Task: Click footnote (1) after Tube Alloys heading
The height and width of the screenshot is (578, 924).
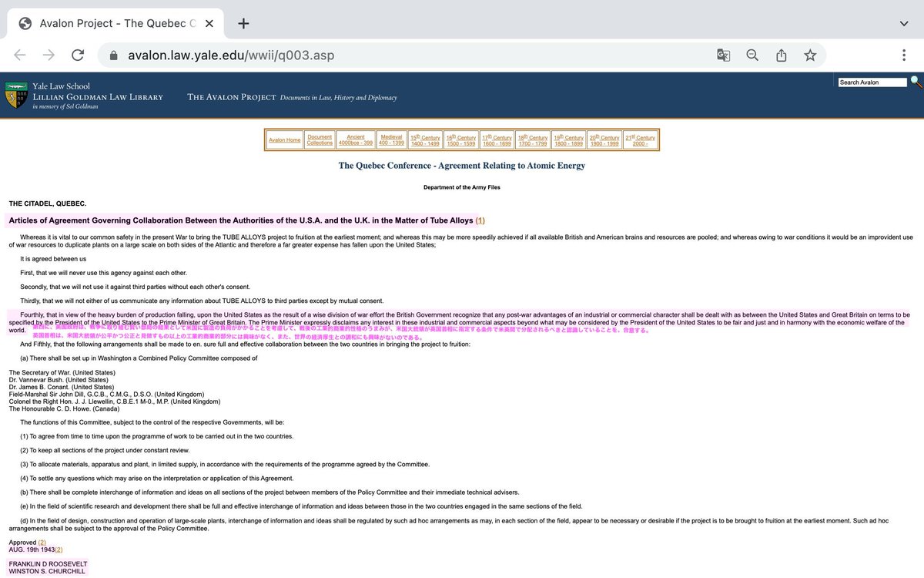Action: coord(480,221)
